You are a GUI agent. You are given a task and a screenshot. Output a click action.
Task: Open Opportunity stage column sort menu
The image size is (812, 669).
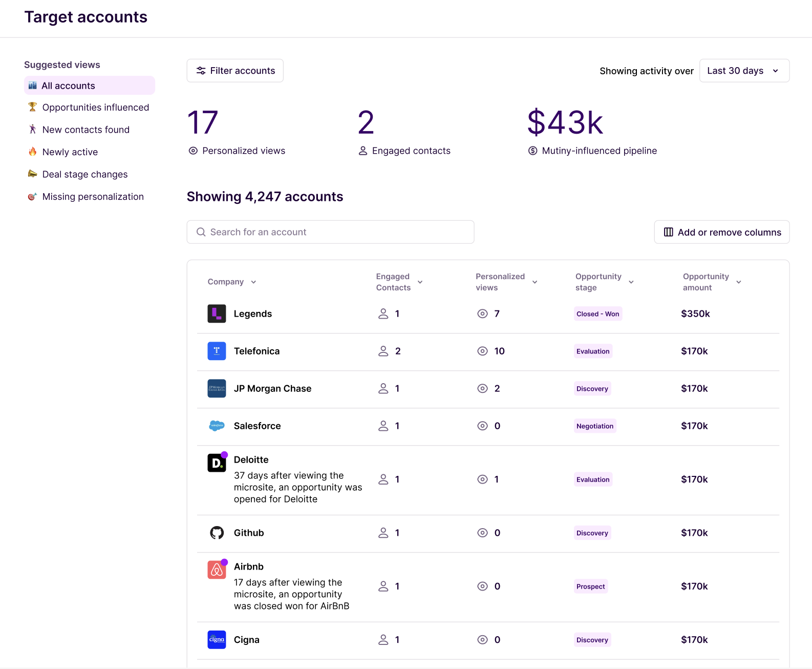631,282
